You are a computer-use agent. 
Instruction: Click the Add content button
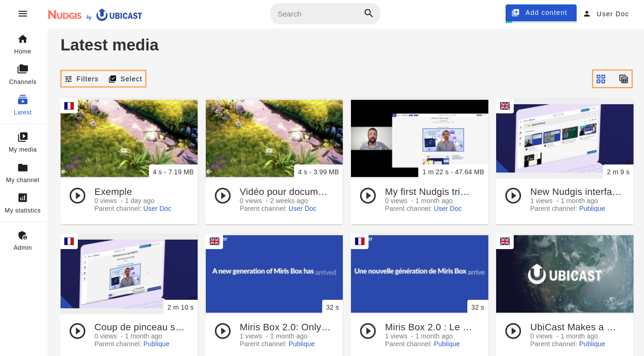click(541, 13)
